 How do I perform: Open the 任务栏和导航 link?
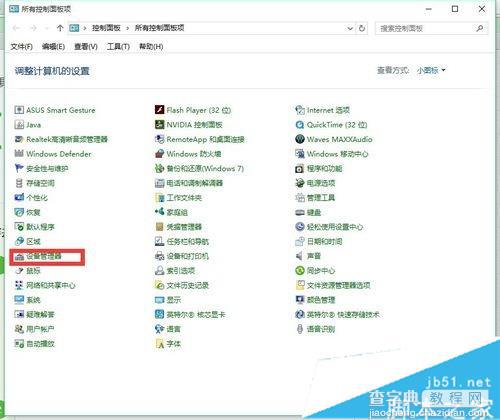[x=188, y=242]
